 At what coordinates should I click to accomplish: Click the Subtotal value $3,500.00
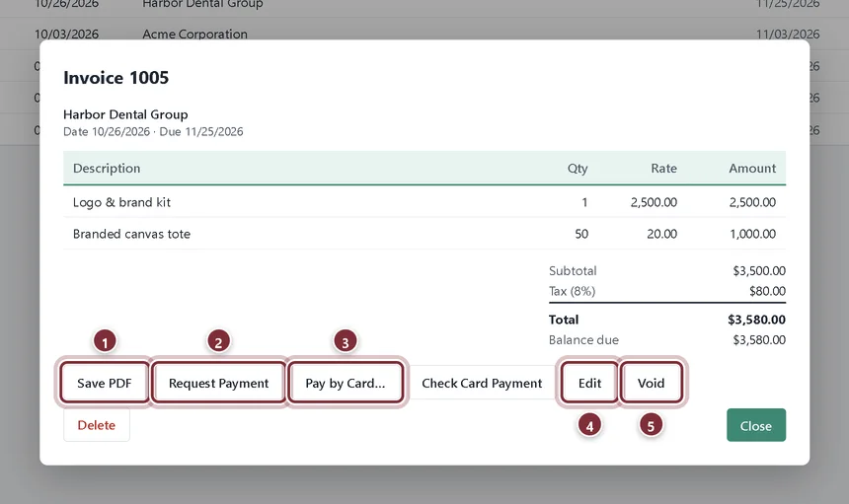click(759, 270)
